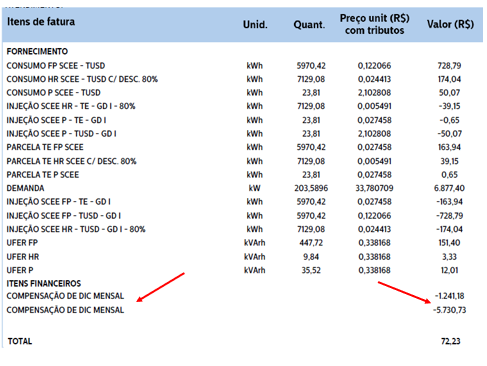Select row 'CONSUMO HR SCEE - TUSD C/ DESC. 80%'
The width and height of the screenshot is (487, 366).
coord(82,79)
